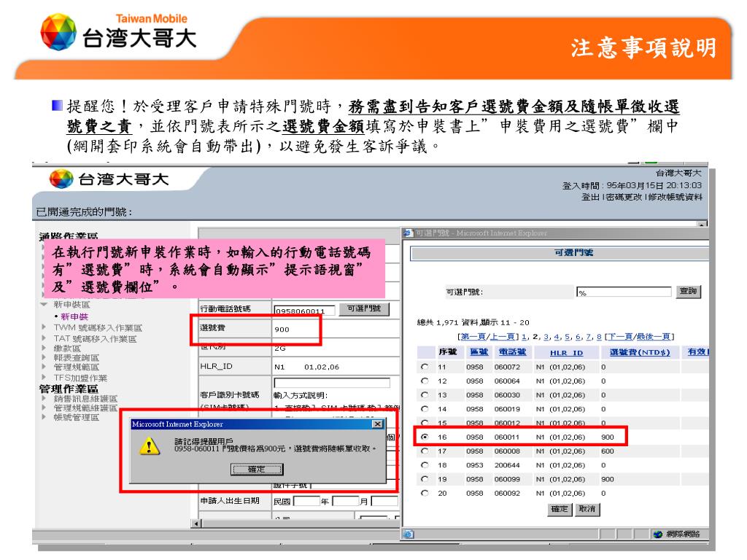Expand the 繳款區 section
Image resolution: width=747 pixels, height=560 pixels.
(44, 348)
